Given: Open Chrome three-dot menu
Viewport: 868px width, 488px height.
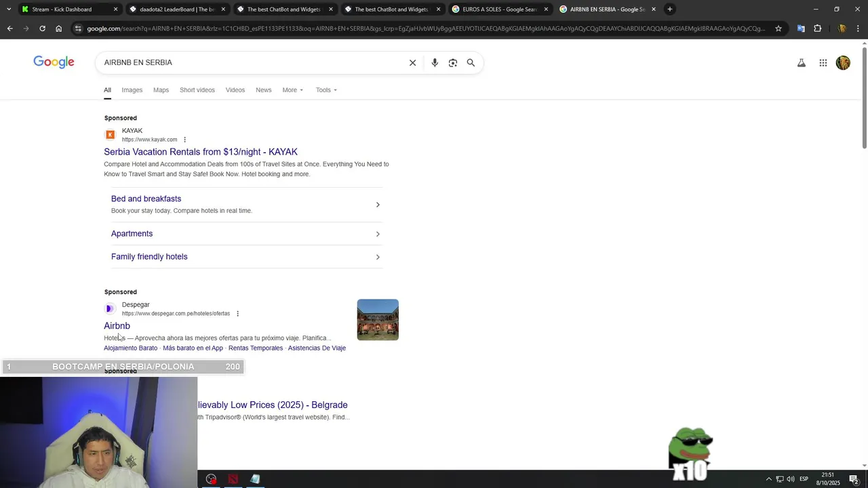Looking at the screenshot, I should (x=858, y=28).
